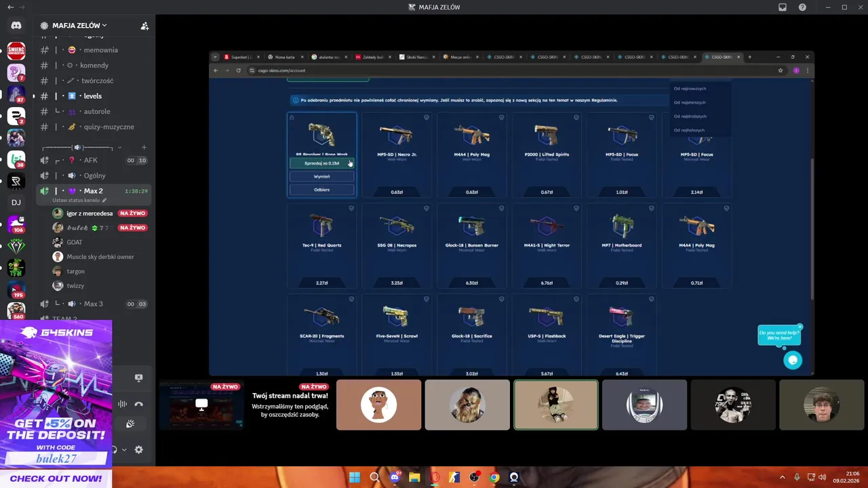Click the browser reload button in stream
The image size is (868, 488).
pyautogui.click(x=238, y=70)
